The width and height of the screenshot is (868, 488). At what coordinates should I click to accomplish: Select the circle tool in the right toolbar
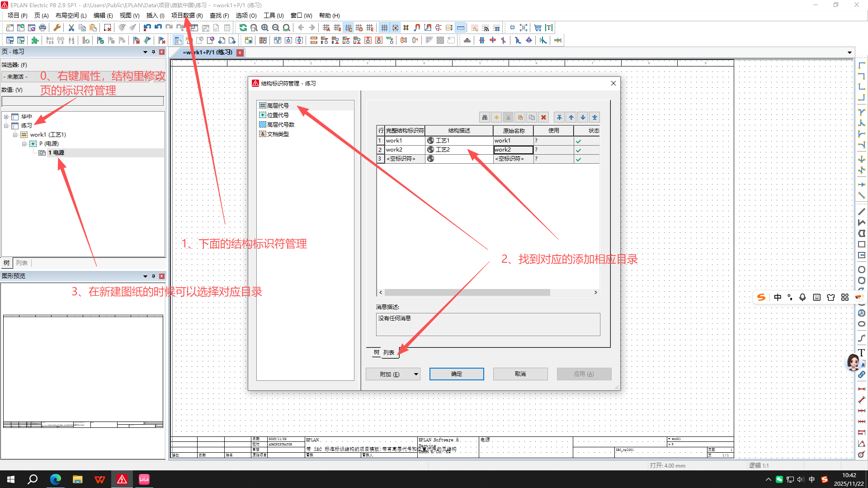tap(862, 270)
